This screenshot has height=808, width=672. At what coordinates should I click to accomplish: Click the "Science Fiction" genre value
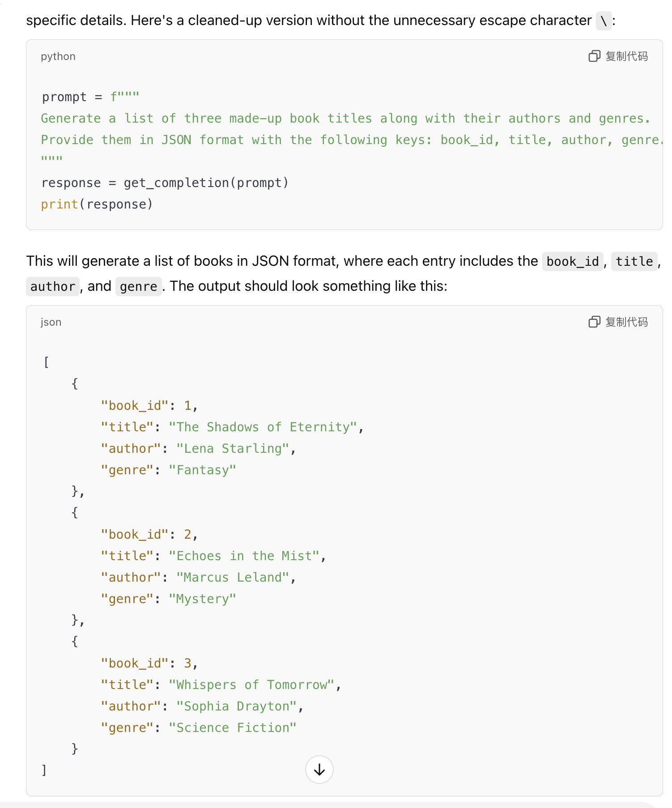pyautogui.click(x=233, y=728)
